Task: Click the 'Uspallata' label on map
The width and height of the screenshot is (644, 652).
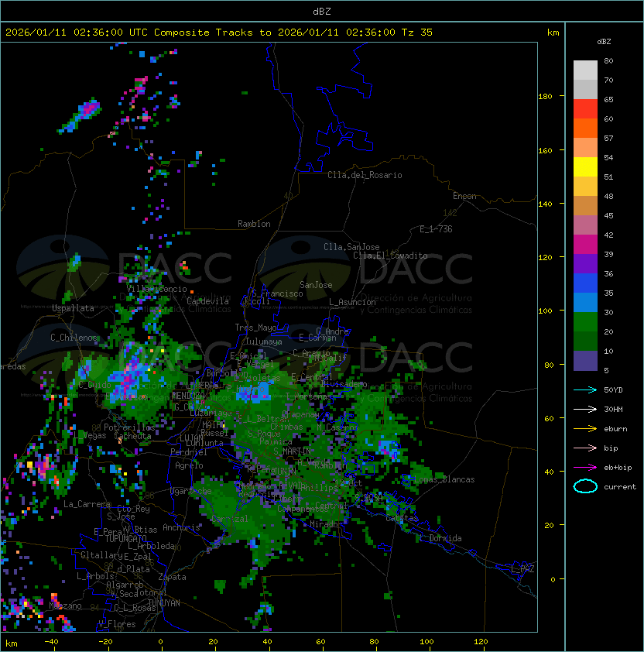Action: pos(74,308)
